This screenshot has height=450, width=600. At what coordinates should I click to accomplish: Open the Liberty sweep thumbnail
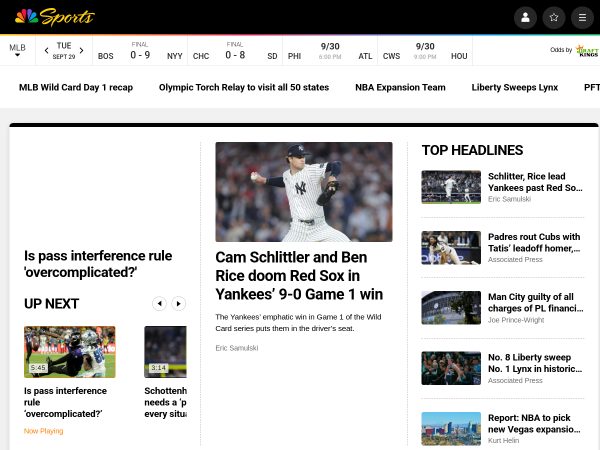[x=451, y=368]
